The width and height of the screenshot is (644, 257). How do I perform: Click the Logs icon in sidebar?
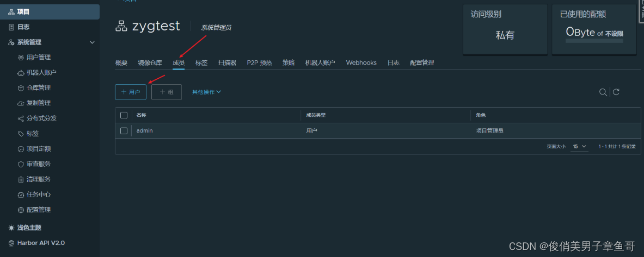(11, 27)
